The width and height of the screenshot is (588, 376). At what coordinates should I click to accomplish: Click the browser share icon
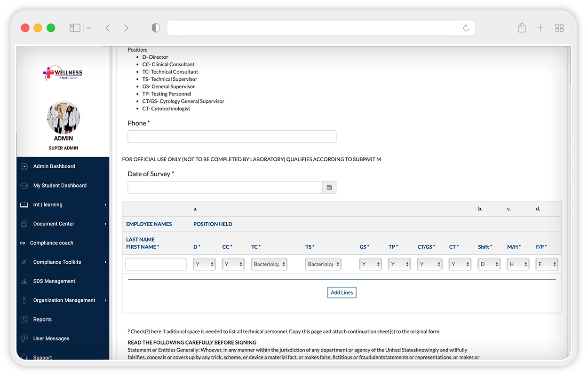(x=522, y=28)
